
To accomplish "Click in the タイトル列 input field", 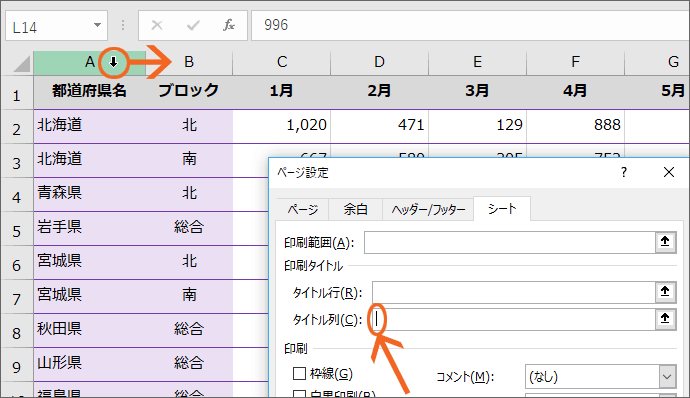I will (514, 319).
